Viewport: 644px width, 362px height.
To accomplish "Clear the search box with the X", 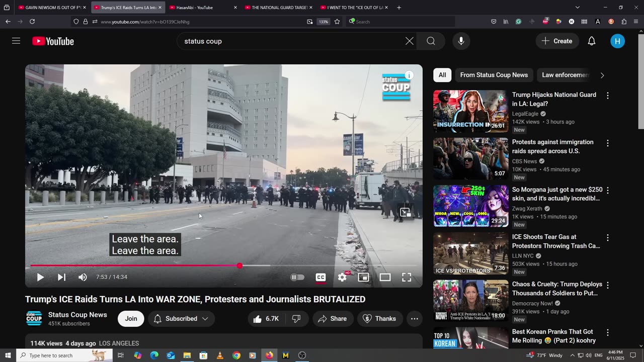I will [410, 41].
